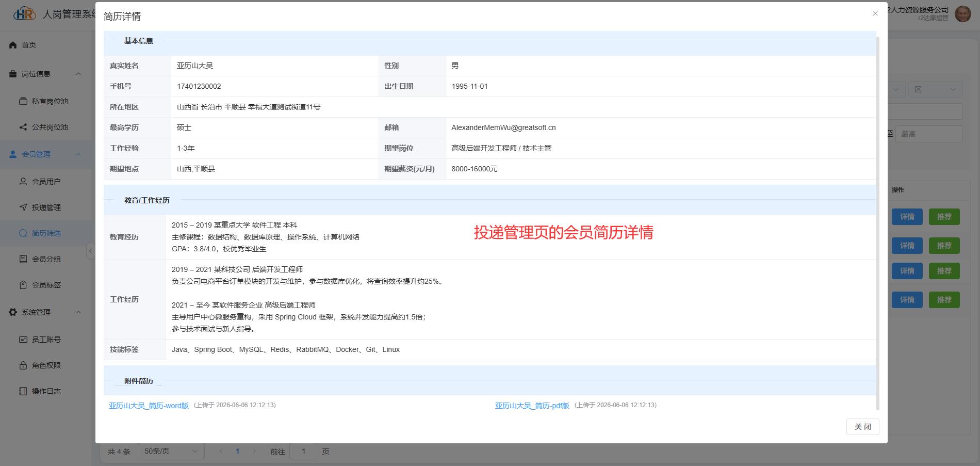
Task: Click the 关闭 button in the dialog footer
Action: 862,427
